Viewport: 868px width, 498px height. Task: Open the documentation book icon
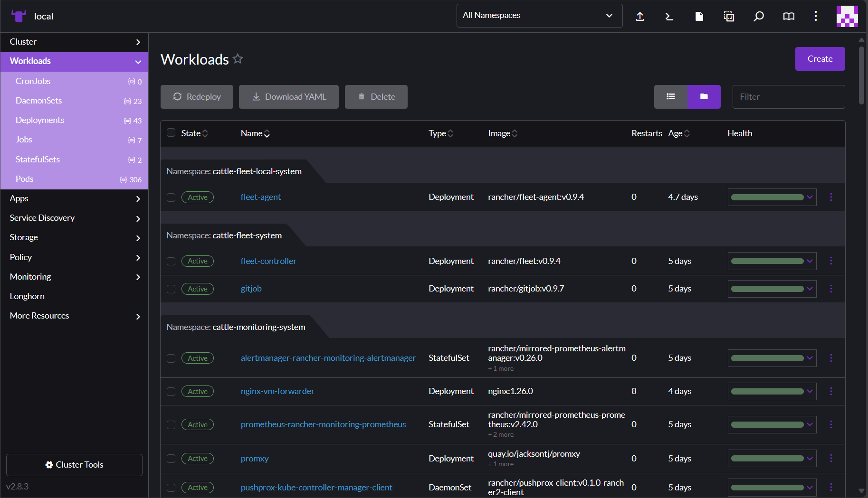click(x=789, y=16)
